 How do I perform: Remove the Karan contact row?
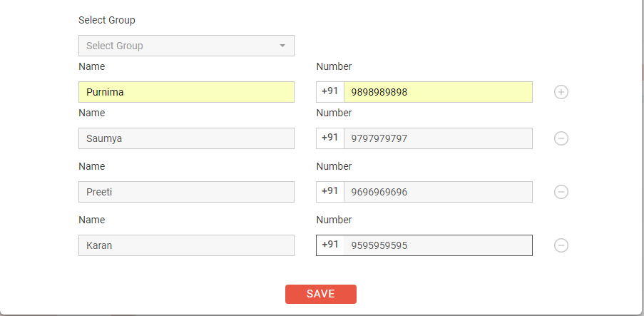point(561,245)
